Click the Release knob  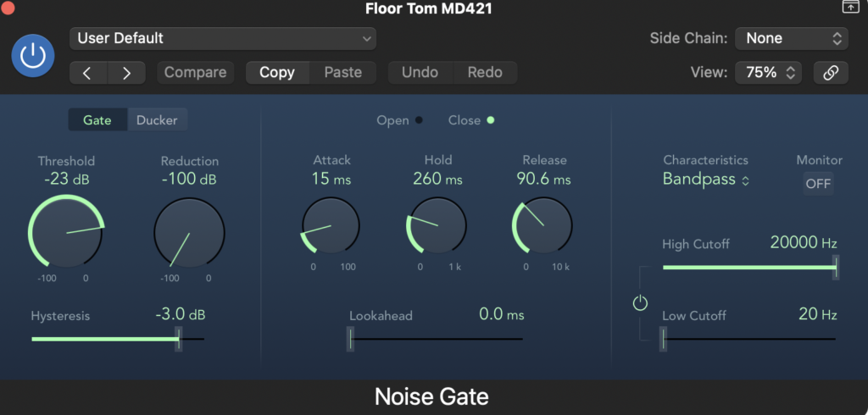tap(542, 228)
